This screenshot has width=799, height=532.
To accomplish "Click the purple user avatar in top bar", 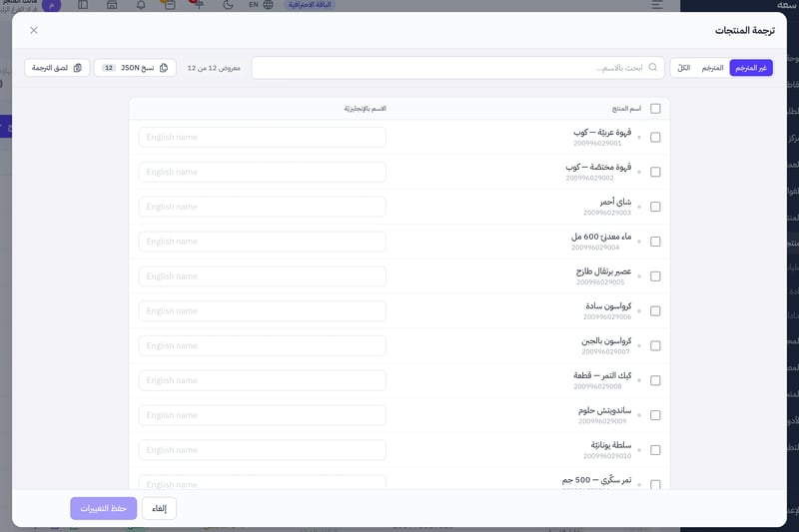I will 52,5.
